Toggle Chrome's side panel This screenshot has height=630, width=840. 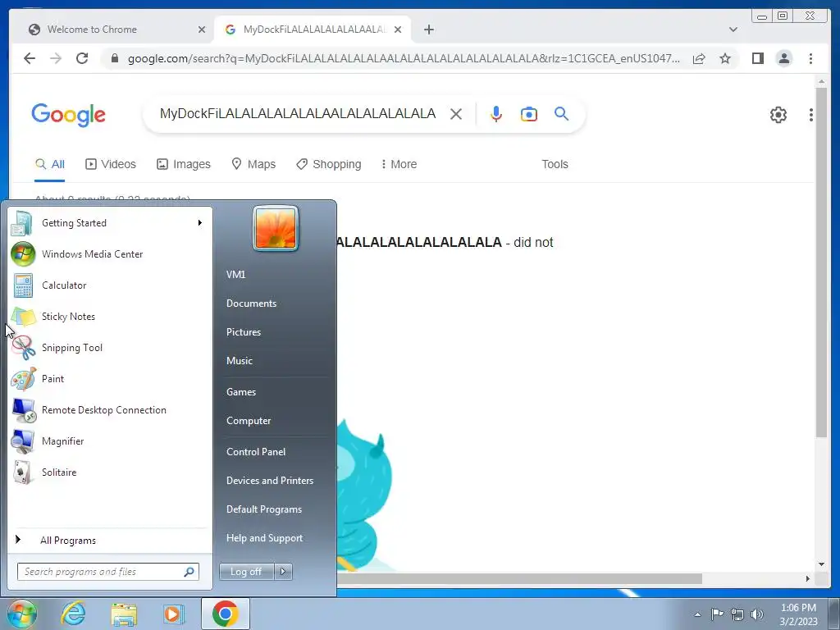coord(757,58)
